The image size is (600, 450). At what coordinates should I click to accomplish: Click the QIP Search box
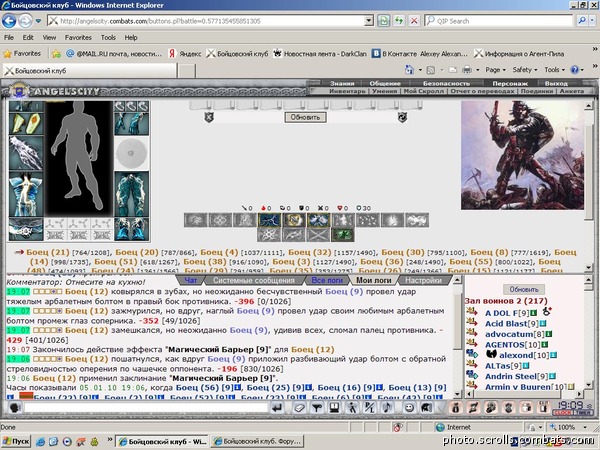click(x=499, y=21)
